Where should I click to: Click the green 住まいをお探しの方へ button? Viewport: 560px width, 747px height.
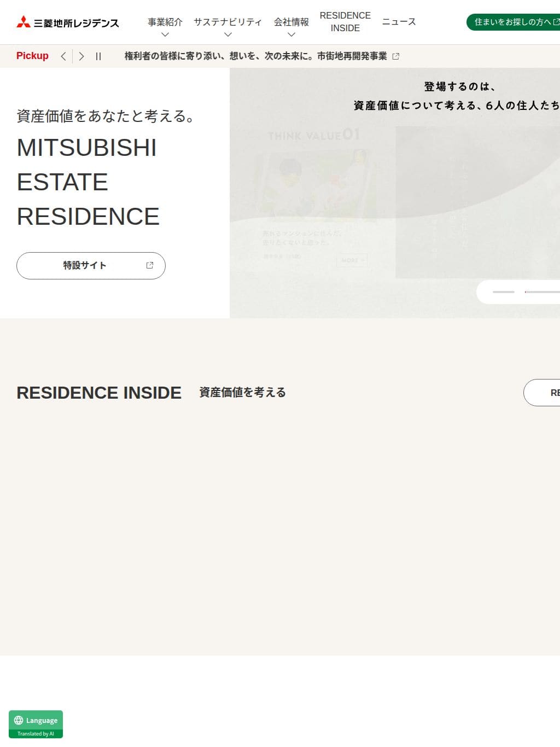[x=513, y=22]
